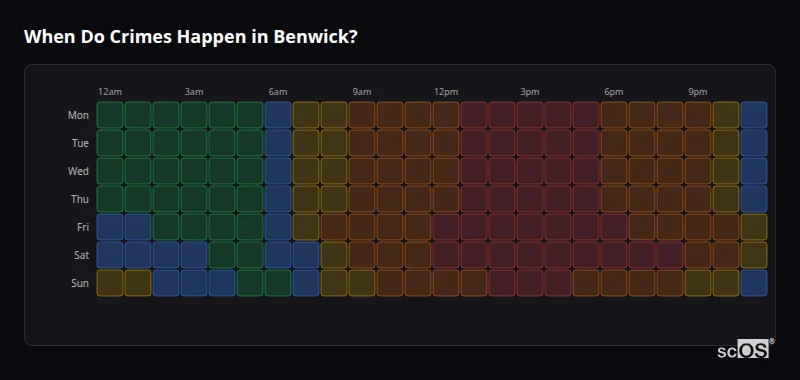
Task: Select the Tuesday 3am green cell
Action: (194, 143)
